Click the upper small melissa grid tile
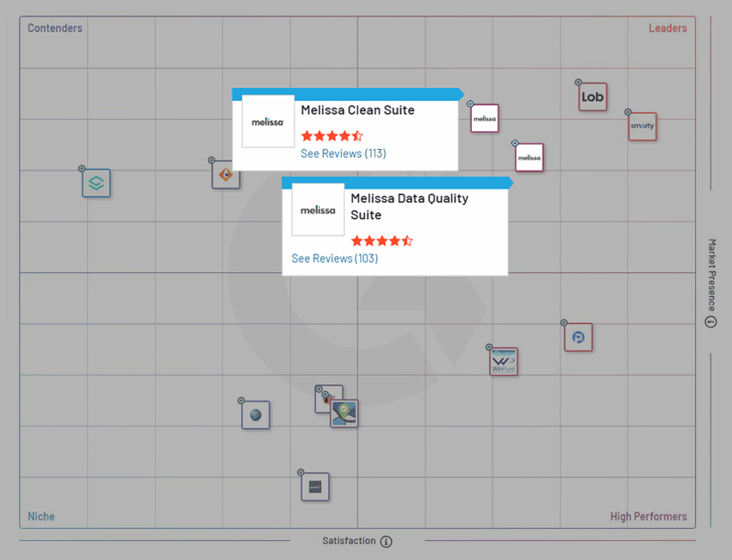Viewport: 732px width, 560px height. pos(485,118)
